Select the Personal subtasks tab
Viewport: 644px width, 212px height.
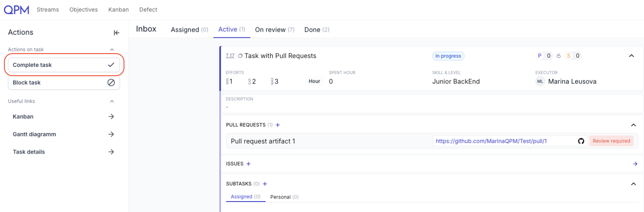(x=284, y=197)
